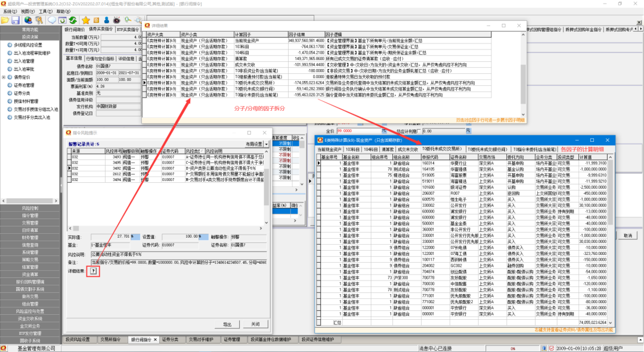
Task: Open 证券分类 in sidebar
Action: 22,93
